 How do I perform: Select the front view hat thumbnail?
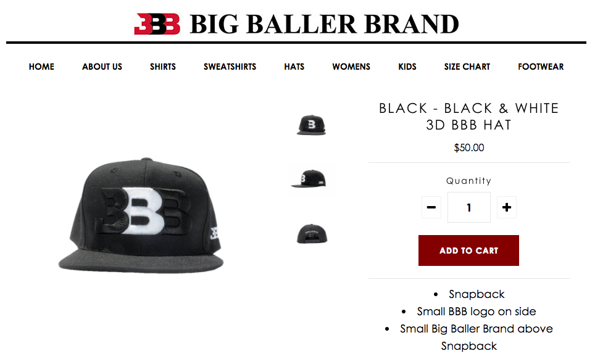tap(311, 125)
